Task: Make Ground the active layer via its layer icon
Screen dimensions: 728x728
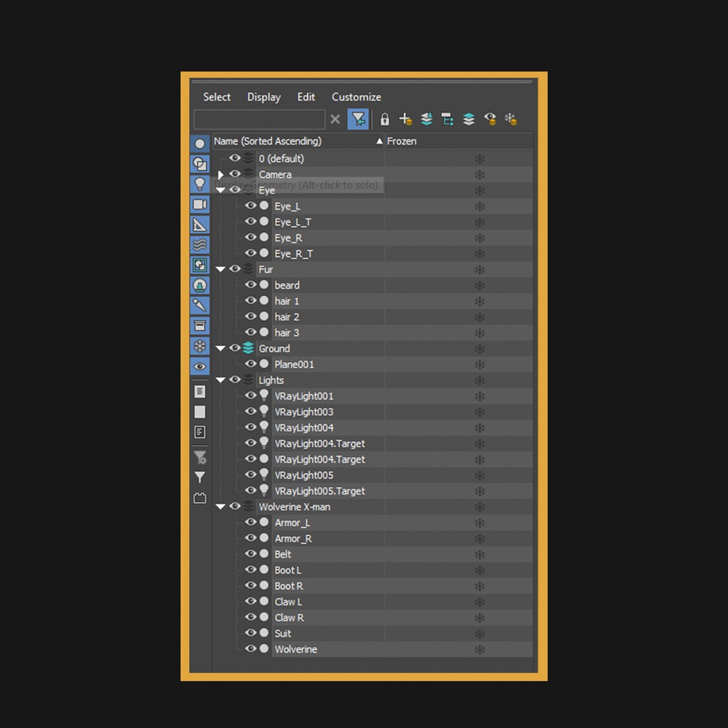Action: (248, 348)
